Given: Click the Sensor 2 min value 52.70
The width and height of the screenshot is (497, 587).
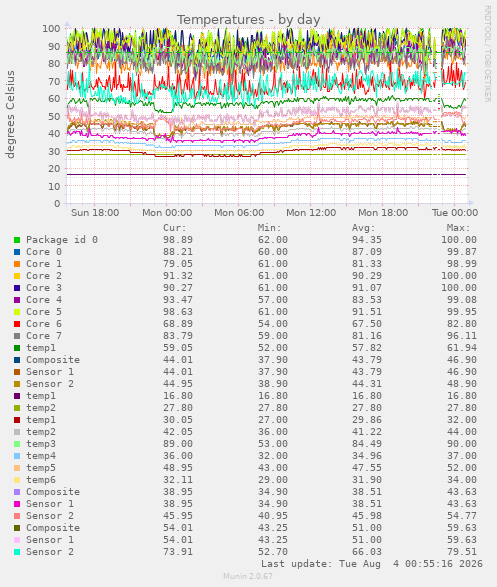Looking at the screenshot, I should (x=272, y=552).
